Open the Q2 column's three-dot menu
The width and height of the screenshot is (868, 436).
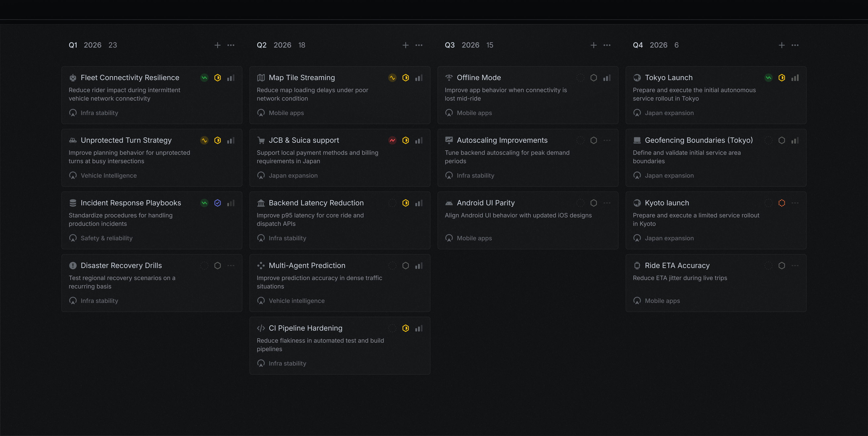tap(419, 45)
